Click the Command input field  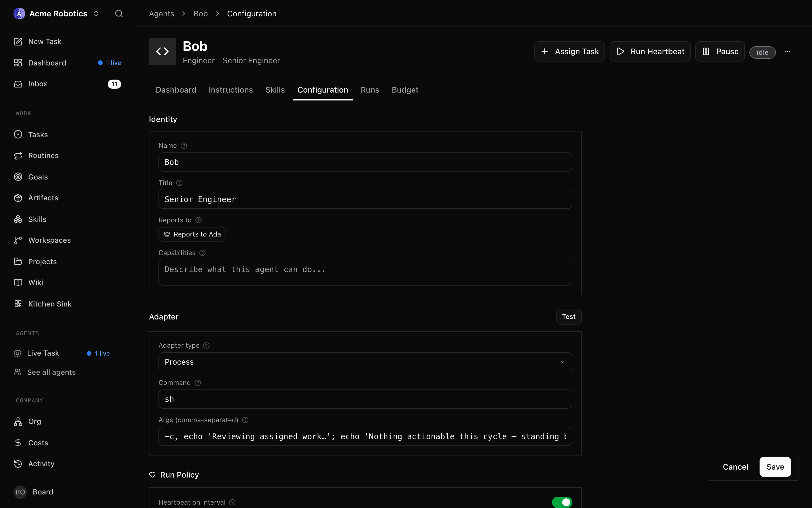click(x=365, y=399)
